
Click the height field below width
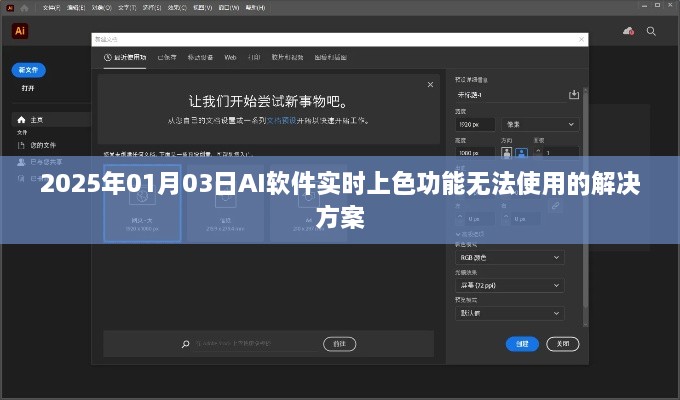click(x=475, y=153)
